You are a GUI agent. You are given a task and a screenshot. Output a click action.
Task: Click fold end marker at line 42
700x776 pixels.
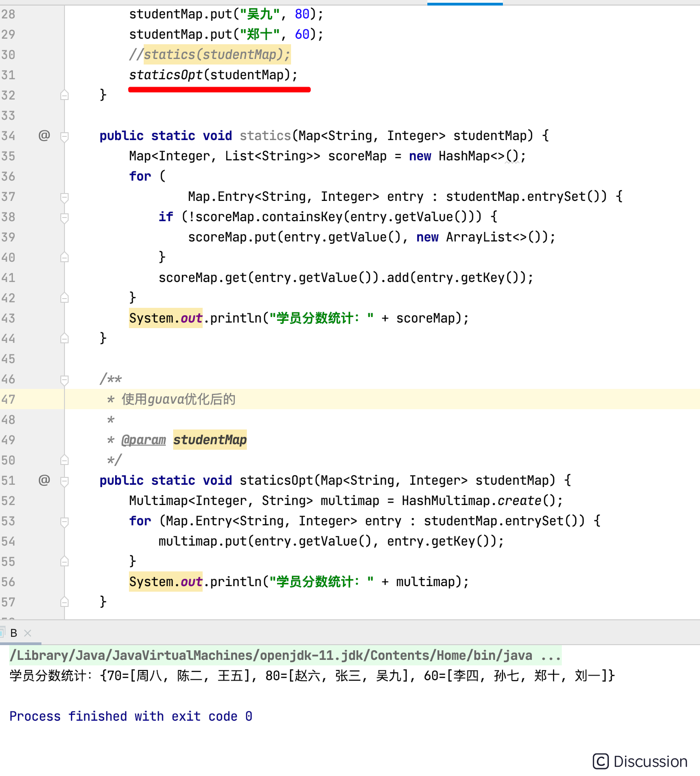64,298
